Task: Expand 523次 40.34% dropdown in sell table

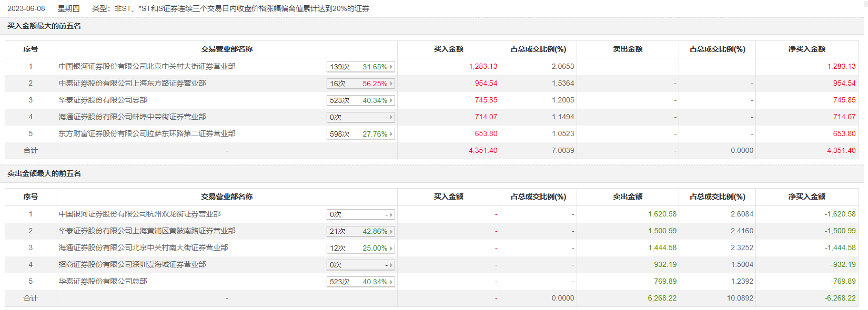Action: [360, 282]
